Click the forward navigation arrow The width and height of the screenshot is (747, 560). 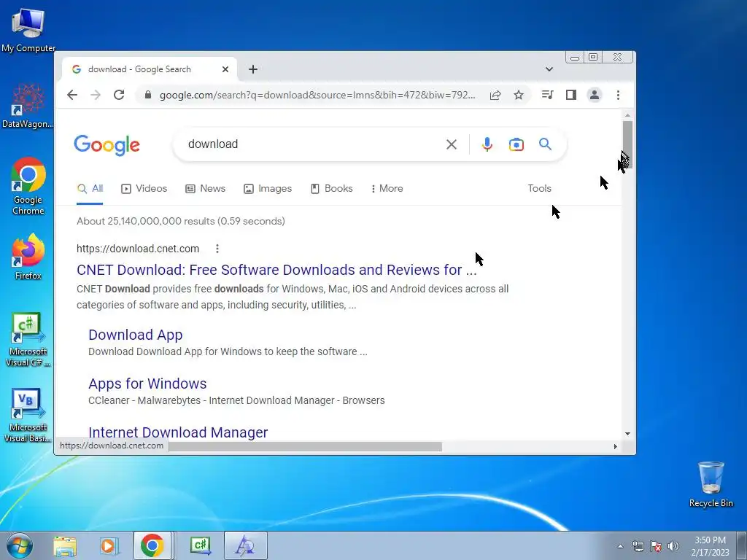[96, 95]
